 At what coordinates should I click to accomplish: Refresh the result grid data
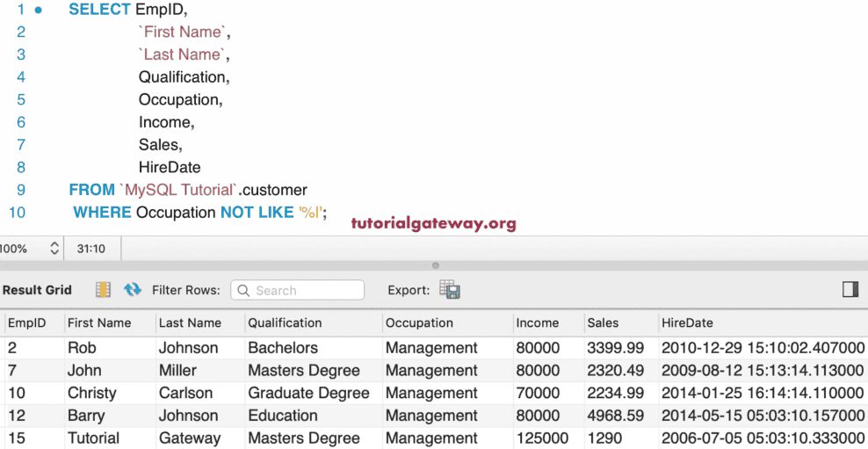click(133, 290)
